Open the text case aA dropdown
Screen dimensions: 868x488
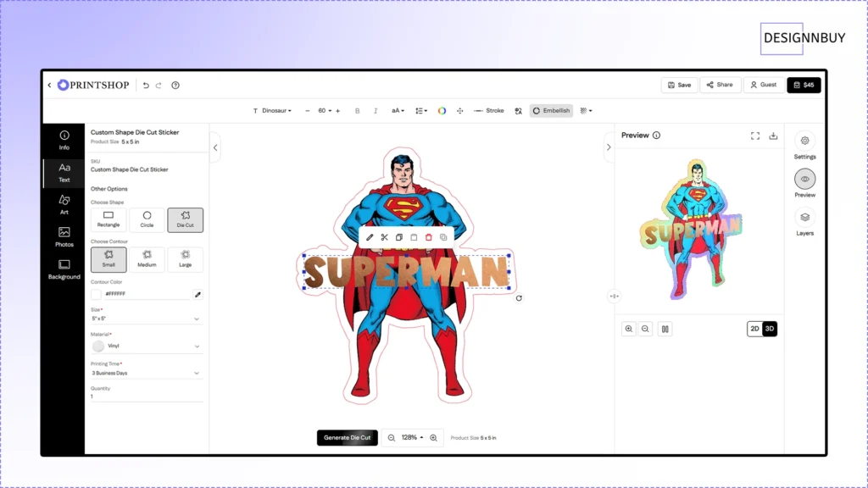(x=398, y=111)
